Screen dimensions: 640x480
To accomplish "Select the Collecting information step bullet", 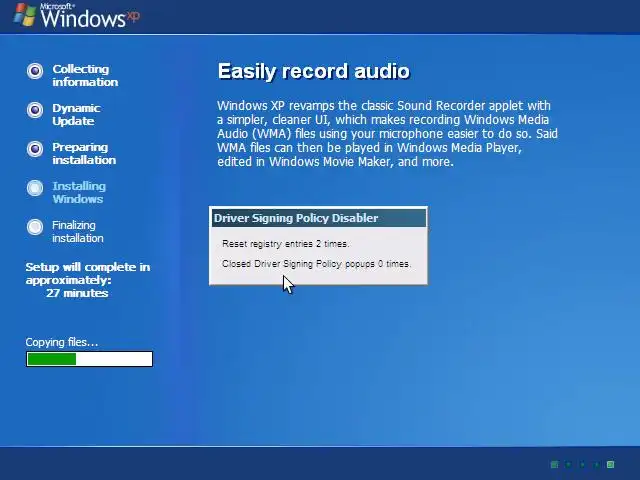I will (35, 71).
